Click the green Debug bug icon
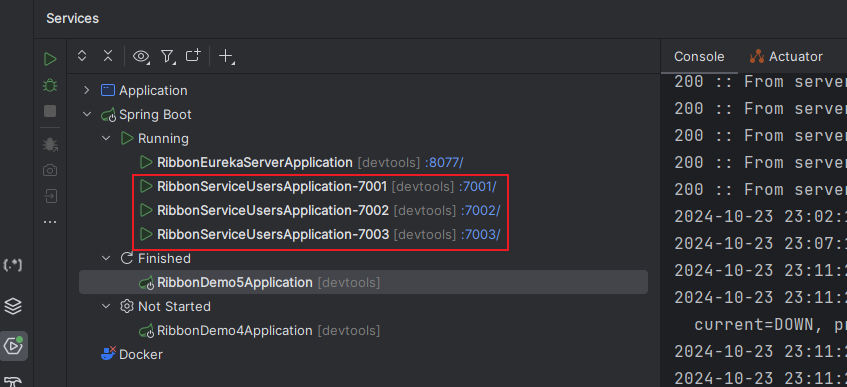847x387 pixels. (x=50, y=85)
